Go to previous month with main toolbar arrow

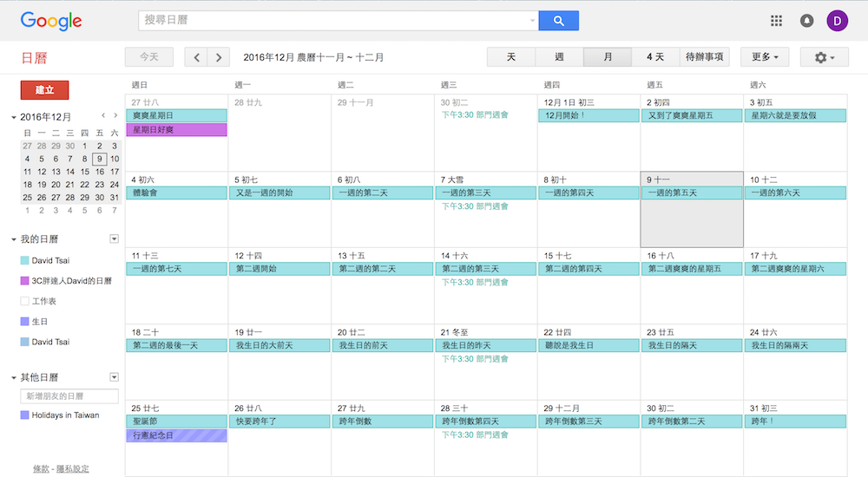(x=197, y=57)
